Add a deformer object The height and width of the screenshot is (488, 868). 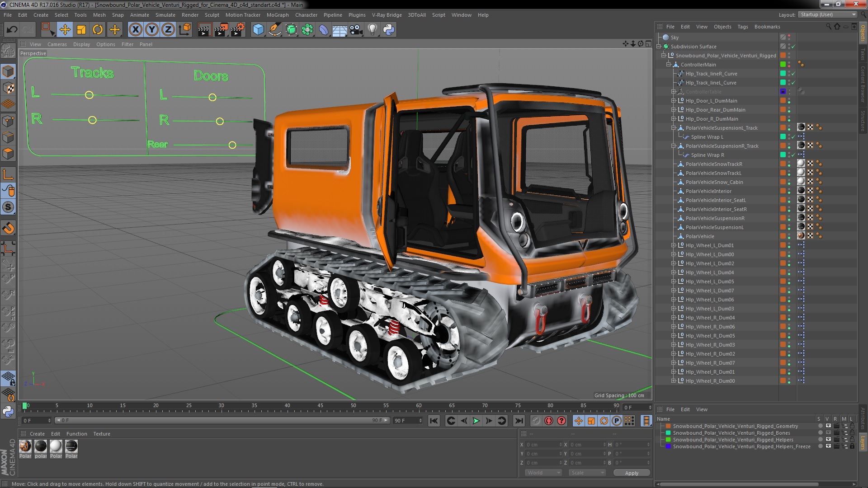click(324, 30)
